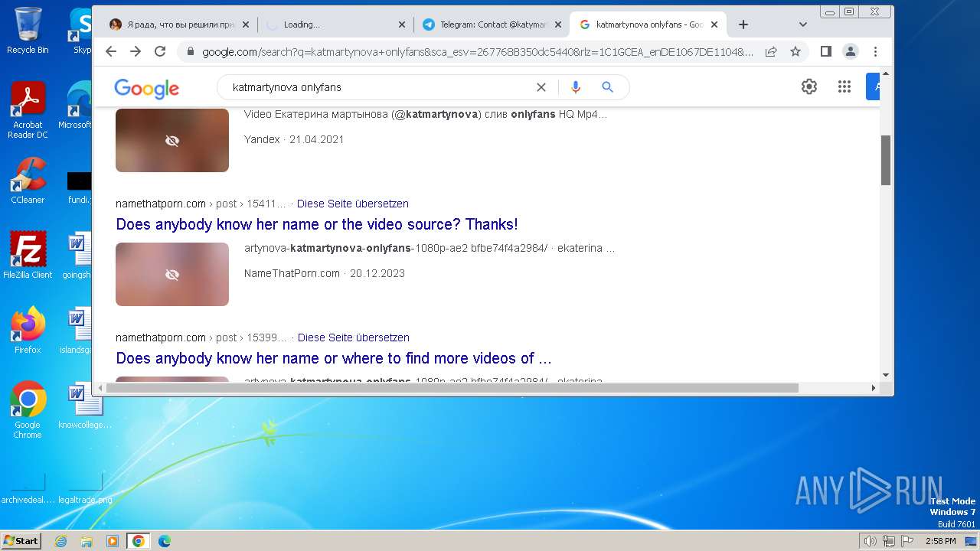This screenshot has height=551, width=980.
Task: Open site info lock icon in address bar
Action: point(190,51)
